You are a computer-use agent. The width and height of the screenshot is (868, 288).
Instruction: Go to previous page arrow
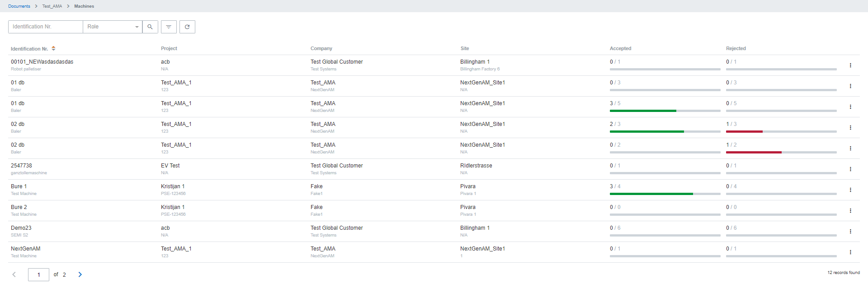(14, 274)
